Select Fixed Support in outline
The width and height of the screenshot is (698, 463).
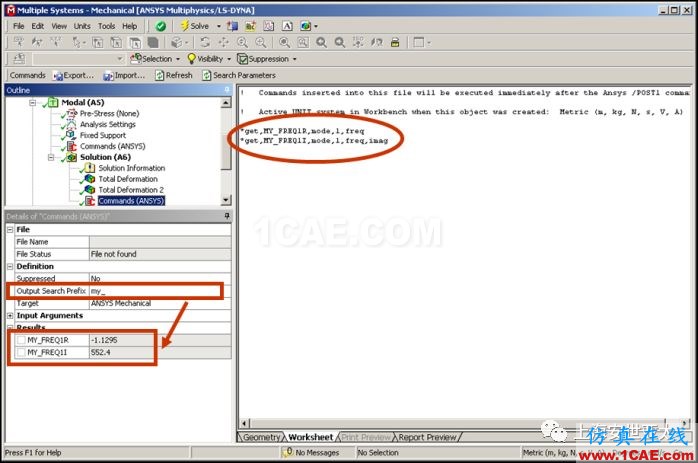click(x=103, y=135)
